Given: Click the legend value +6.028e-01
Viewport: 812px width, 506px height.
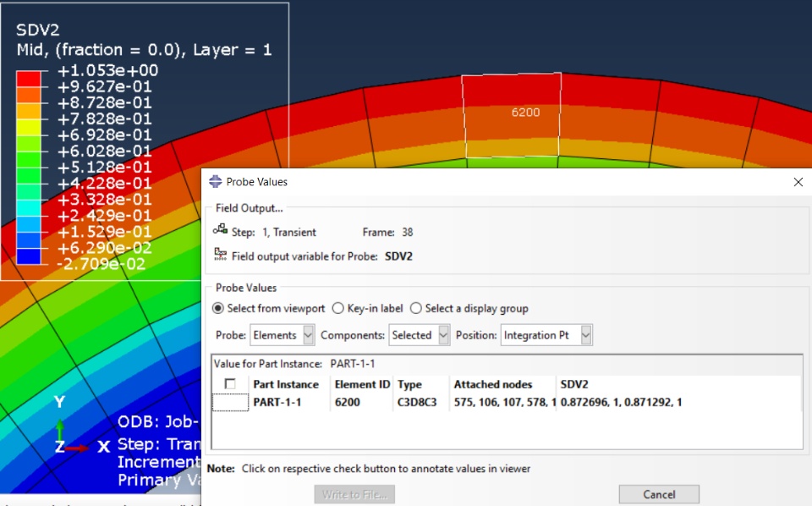Looking at the screenshot, I should tap(105, 151).
